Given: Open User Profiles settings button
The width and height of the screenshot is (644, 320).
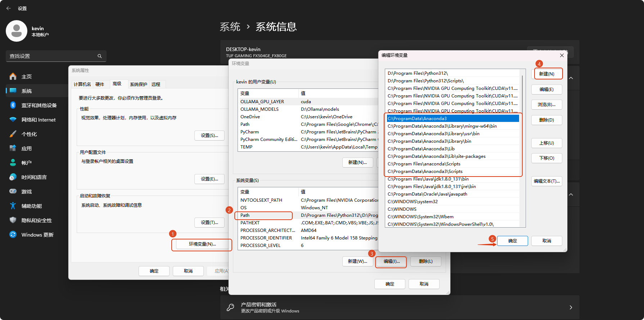Looking at the screenshot, I should point(210,179).
